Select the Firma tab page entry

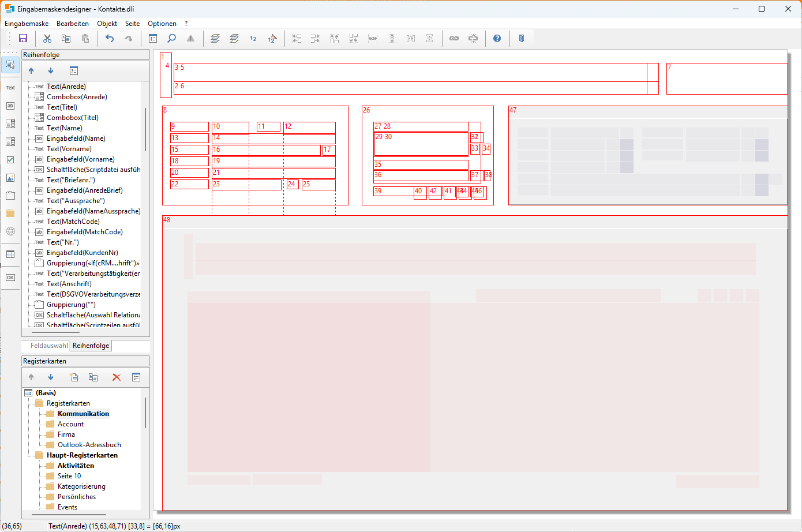[66, 434]
